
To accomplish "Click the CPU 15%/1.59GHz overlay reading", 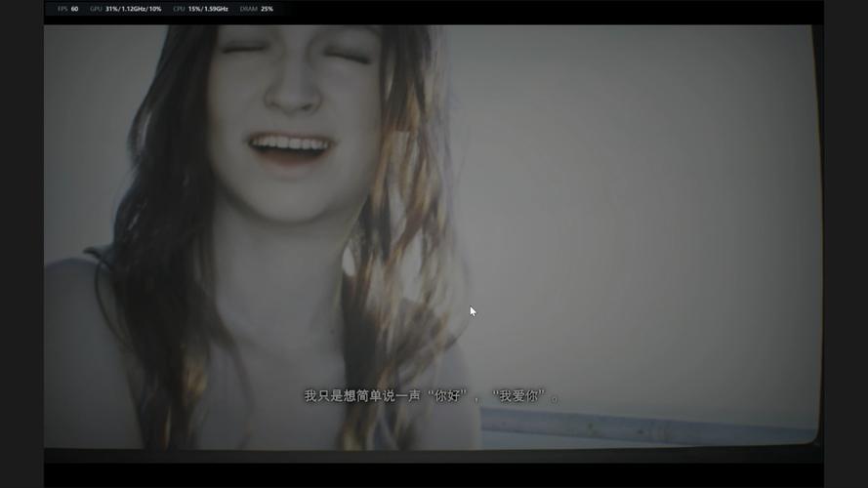I will [200, 9].
